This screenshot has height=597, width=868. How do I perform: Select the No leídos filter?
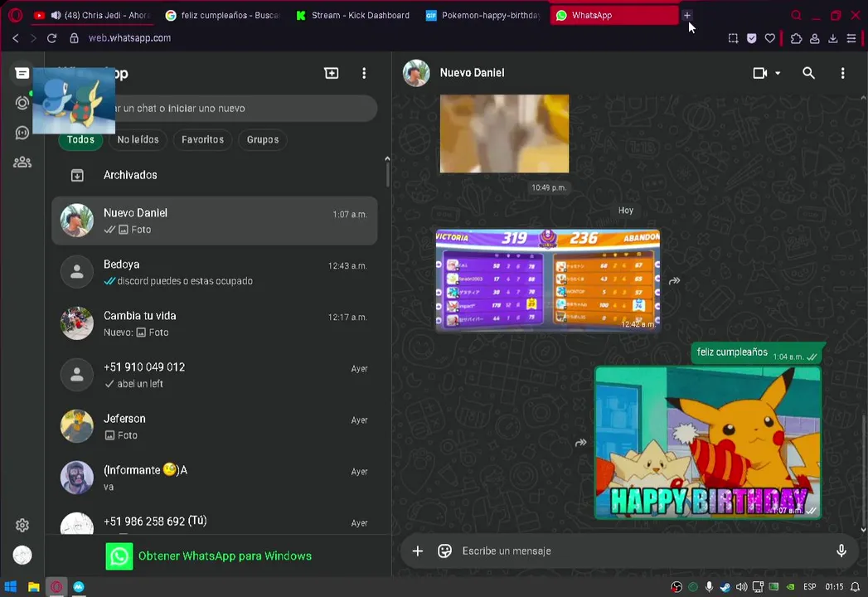click(138, 139)
